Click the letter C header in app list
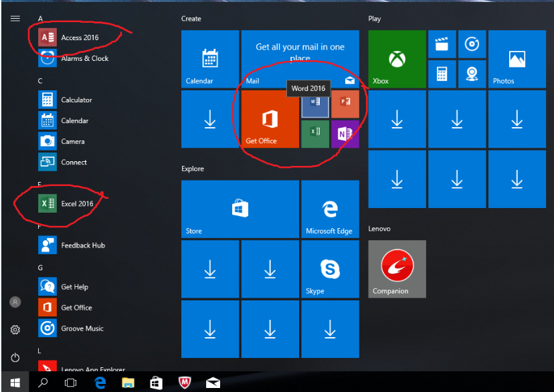This screenshot has height=392, width=554. tap(40, 81)
